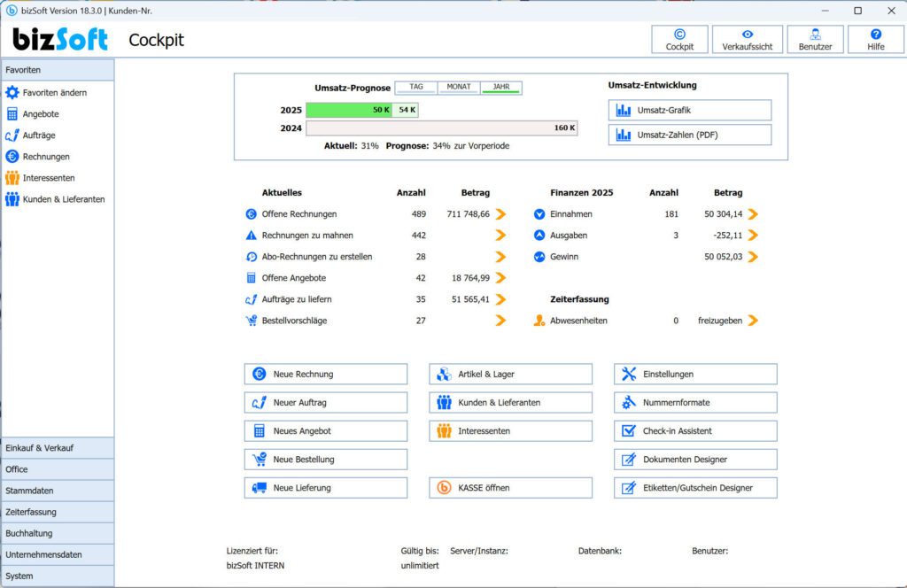This screenshot has height=588, width=907.
Task: Open details arrow for Gewinn
Action: point(753,257)
